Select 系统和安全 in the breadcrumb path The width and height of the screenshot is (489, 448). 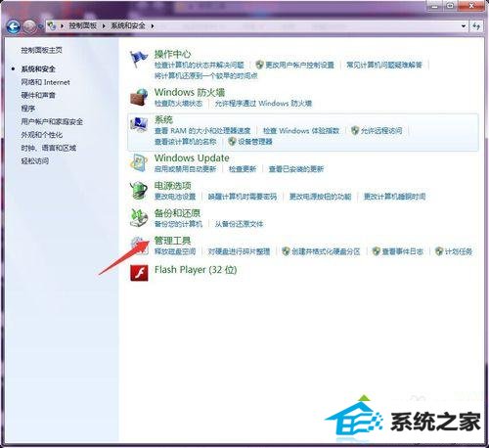[128, 25]
